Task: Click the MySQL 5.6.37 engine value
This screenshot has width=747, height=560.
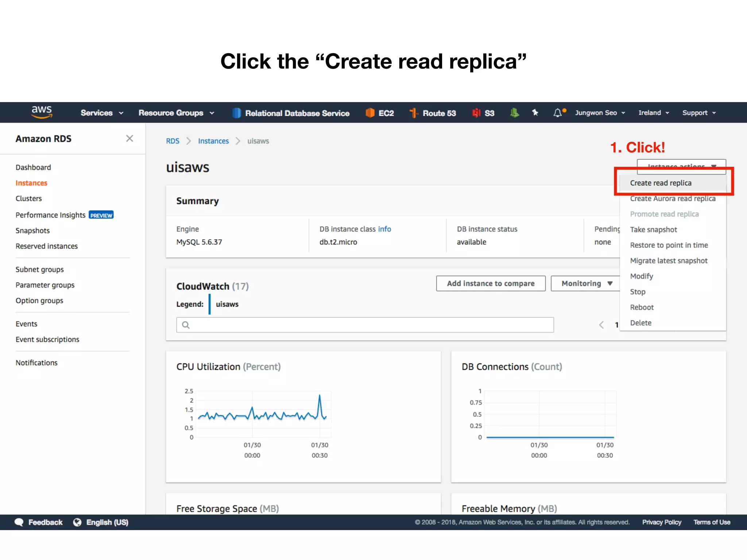Action: coord(199,242)
